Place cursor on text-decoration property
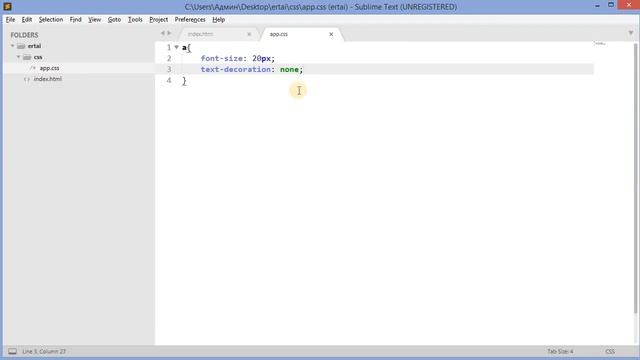The width and height of the screenshot is (640, 360). point(236,69)
